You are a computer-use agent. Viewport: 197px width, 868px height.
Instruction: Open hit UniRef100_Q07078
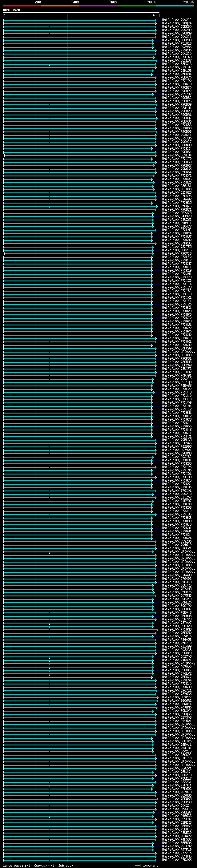point(177,792)
